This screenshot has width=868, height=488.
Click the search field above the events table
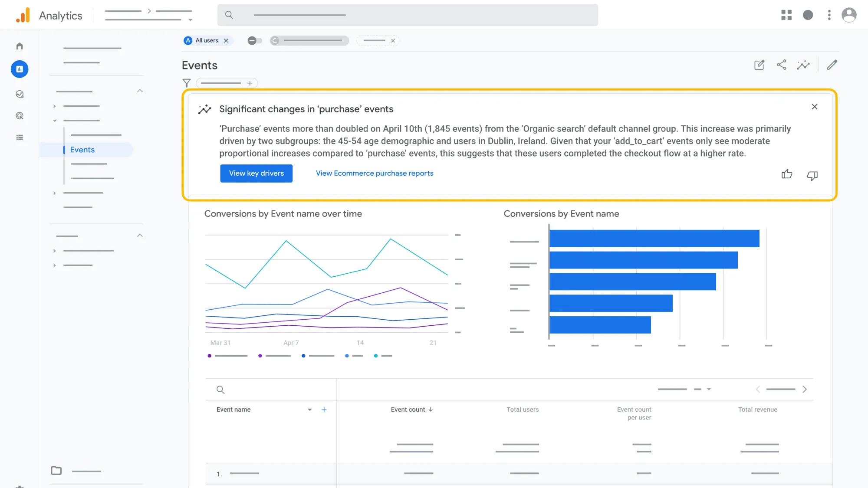tap(220, 390)
